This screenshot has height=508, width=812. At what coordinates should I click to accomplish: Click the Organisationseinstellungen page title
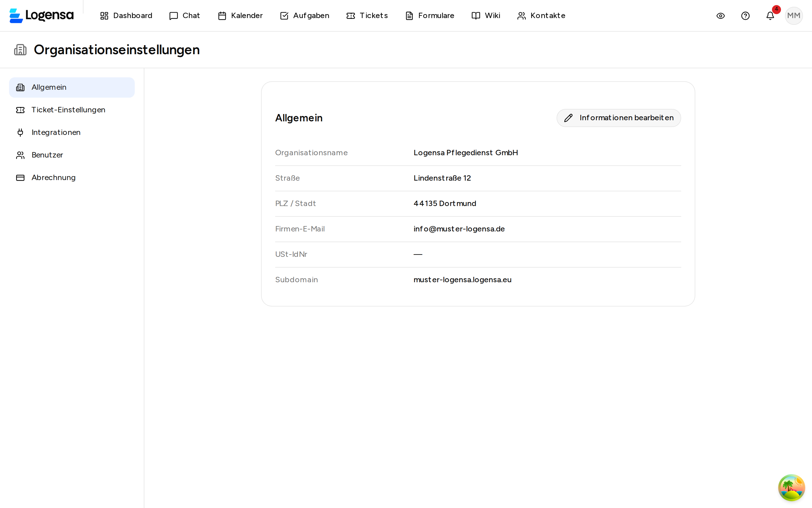(117, 50)
